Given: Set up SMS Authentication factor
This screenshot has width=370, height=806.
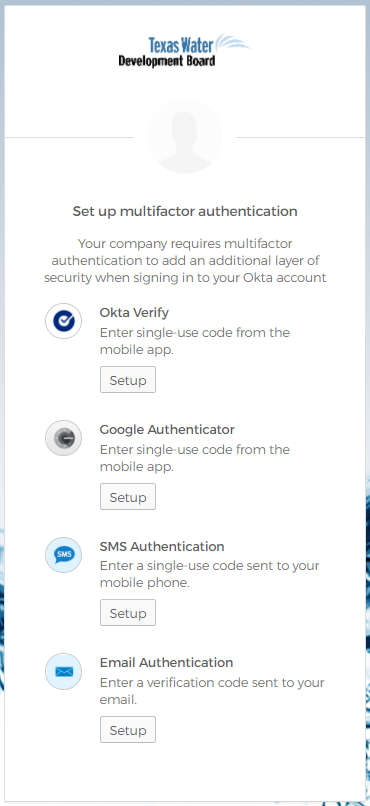Looking at the screenshot, I should 128,613.
